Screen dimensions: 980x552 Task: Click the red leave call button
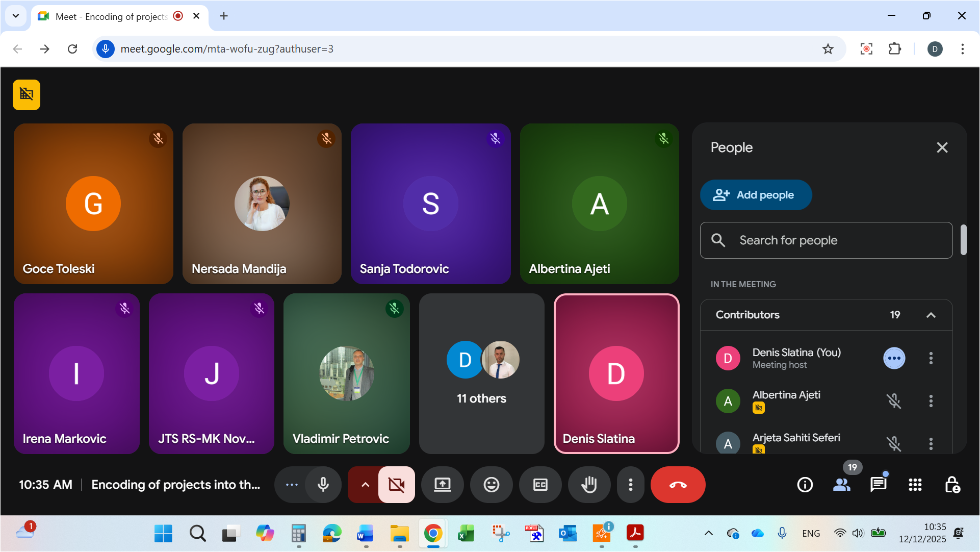click(x=678, y=485)
